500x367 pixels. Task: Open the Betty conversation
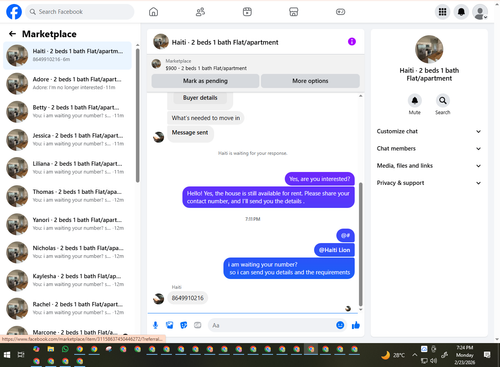click(x=67, y=112)
